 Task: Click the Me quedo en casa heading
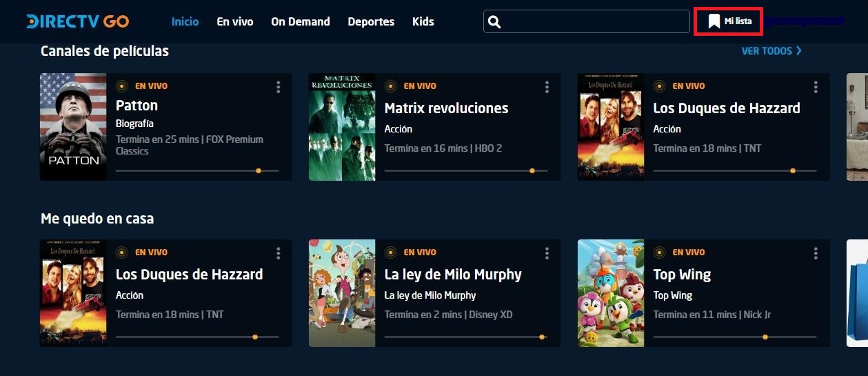pos(97,219)
